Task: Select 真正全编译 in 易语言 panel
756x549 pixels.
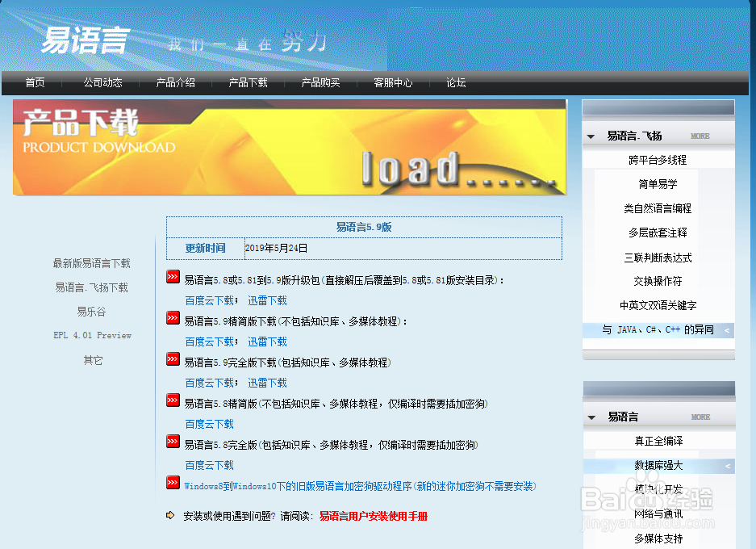Action: click(x=658, y=441)
